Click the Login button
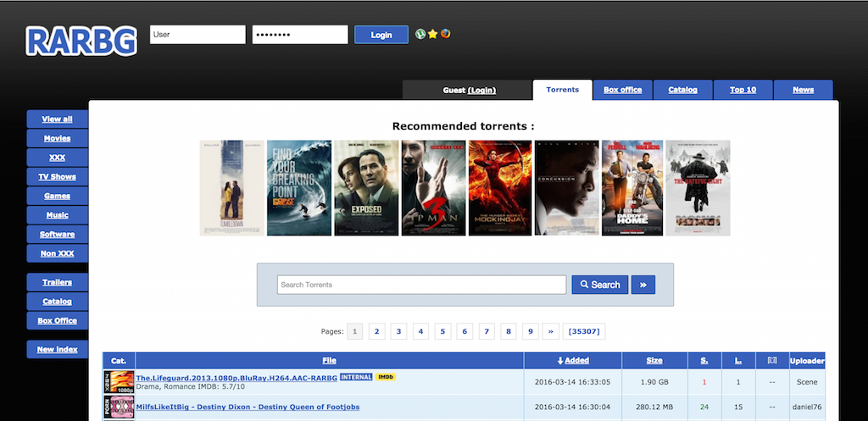This screenshot has width=868, height=421. (x=381, y=34)
